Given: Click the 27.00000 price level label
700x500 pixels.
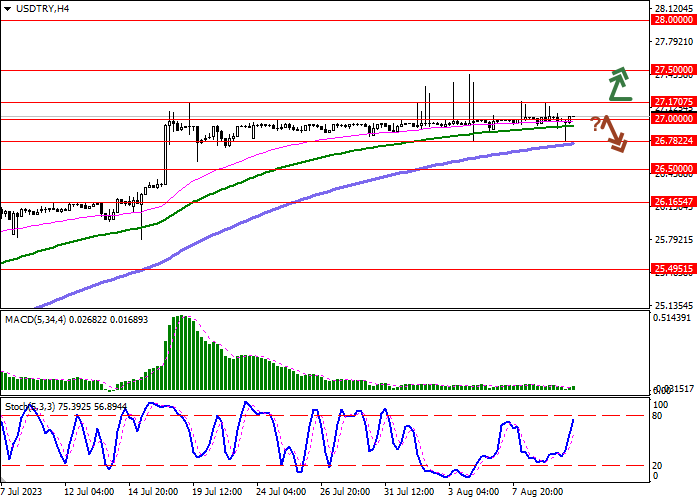Looking at the screenshot, I should 674,119.
